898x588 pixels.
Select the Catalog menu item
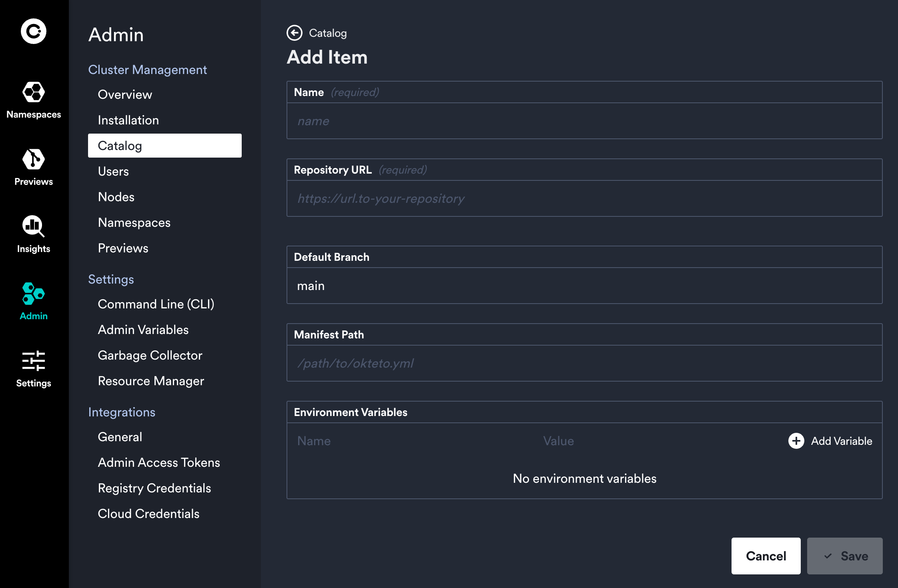pos(165,145)
